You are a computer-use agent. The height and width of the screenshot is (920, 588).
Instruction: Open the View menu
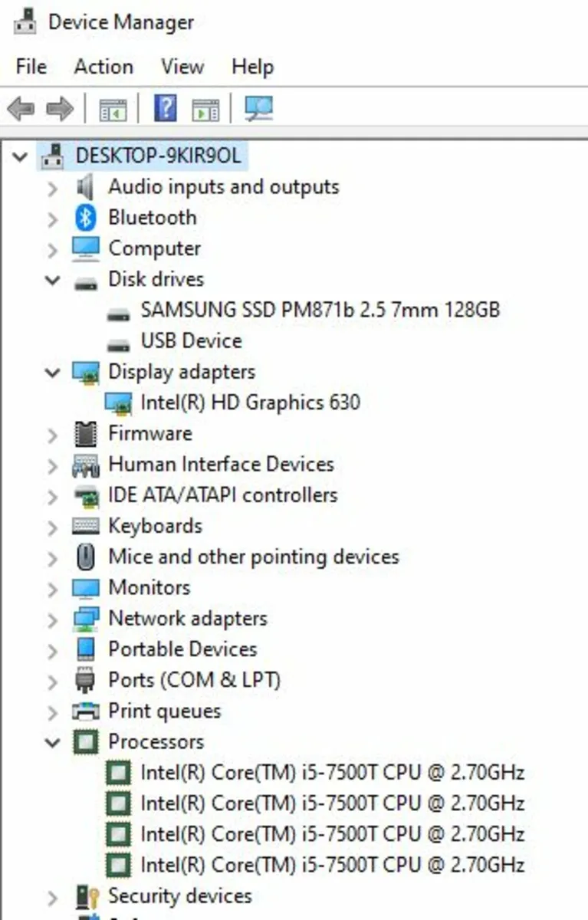click(x=182, y=67)
